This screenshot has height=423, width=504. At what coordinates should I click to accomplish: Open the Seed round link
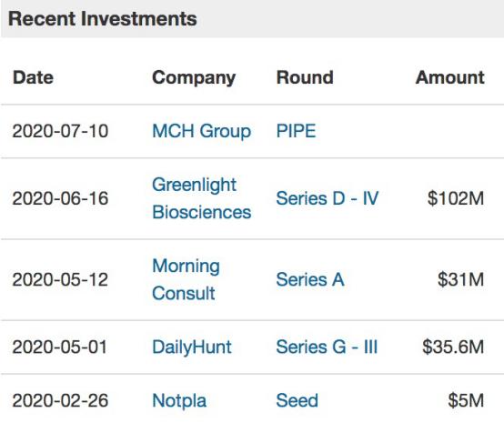[x=297, y=400]
